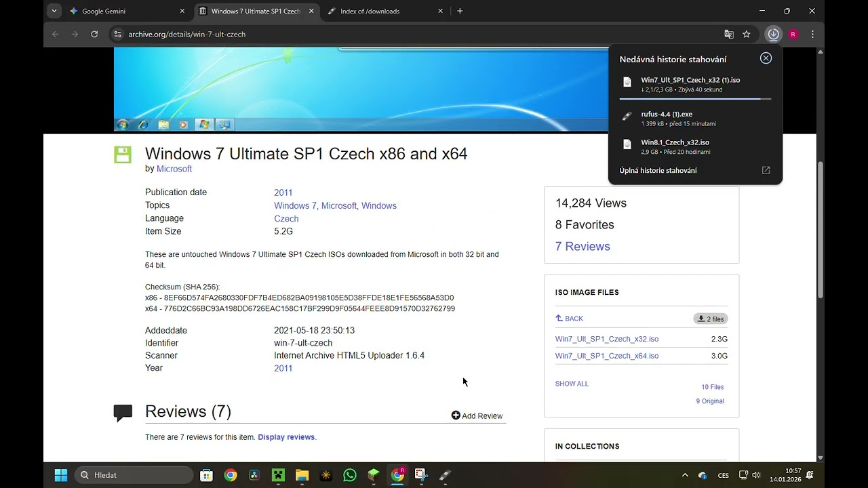The image size is (868, 488).
Task: Open the 10 Files link
Action: [712, 387]
